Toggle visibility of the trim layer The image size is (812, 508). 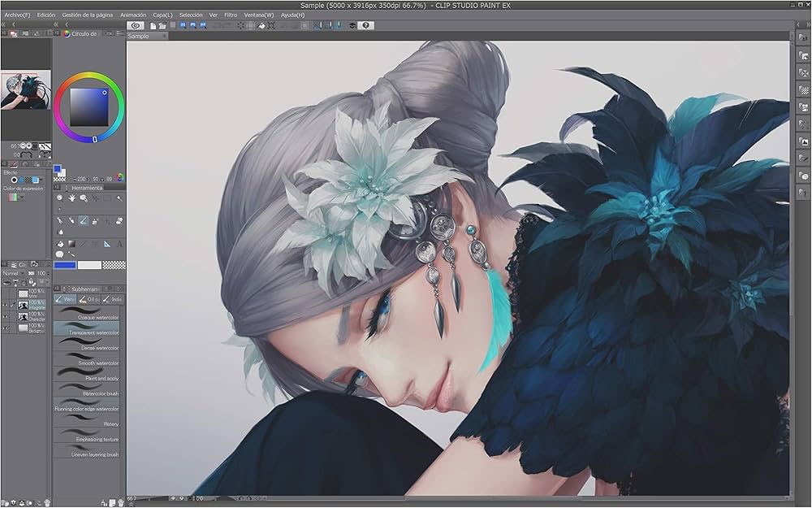click(5, 293)
